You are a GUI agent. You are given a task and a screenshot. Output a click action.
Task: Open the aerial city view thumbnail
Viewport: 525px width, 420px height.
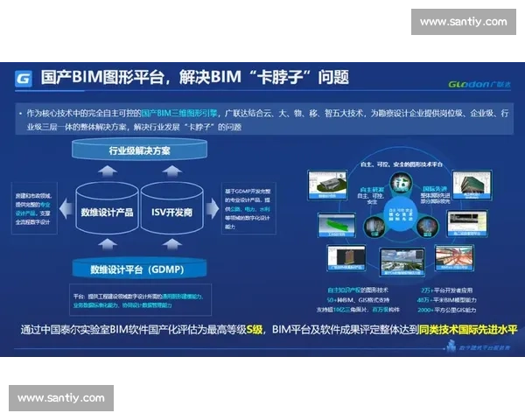point(402,262)
